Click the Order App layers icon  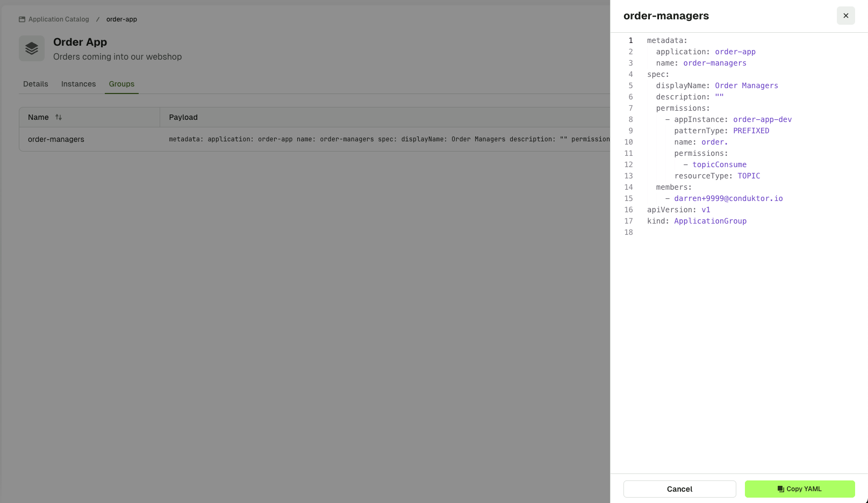tap(32, 48)
